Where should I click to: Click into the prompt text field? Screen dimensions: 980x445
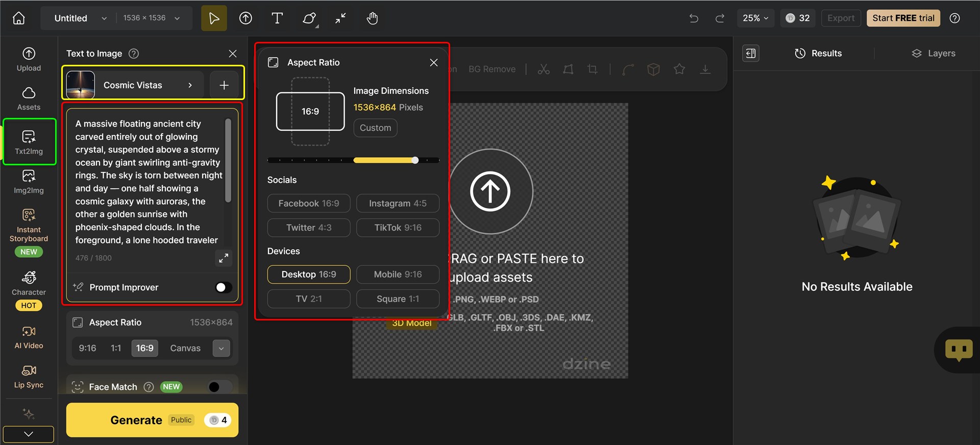[148, 182]
